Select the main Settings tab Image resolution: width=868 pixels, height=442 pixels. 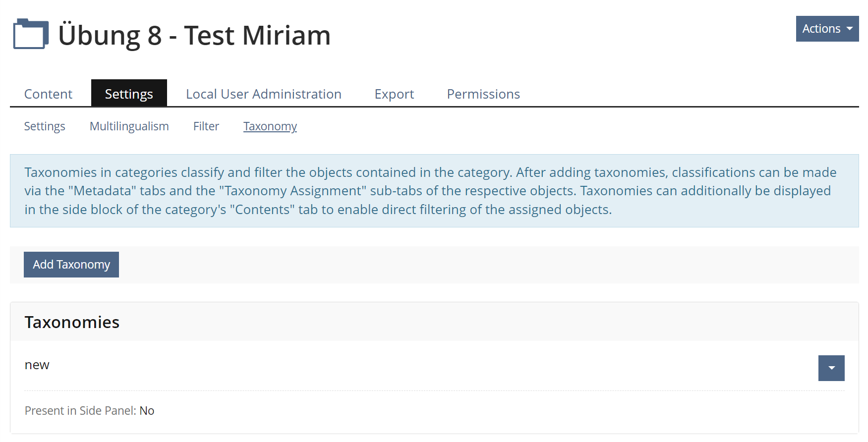(x=129, y=94)
